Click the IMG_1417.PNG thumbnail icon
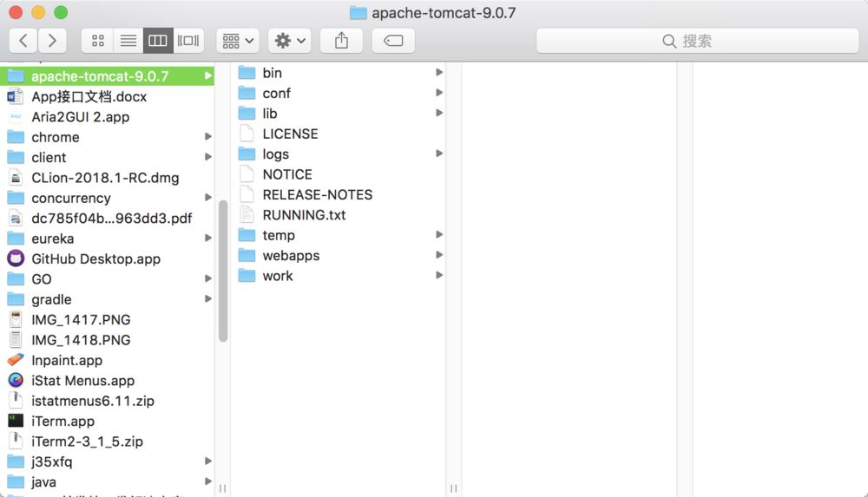 tap(16, 319)
